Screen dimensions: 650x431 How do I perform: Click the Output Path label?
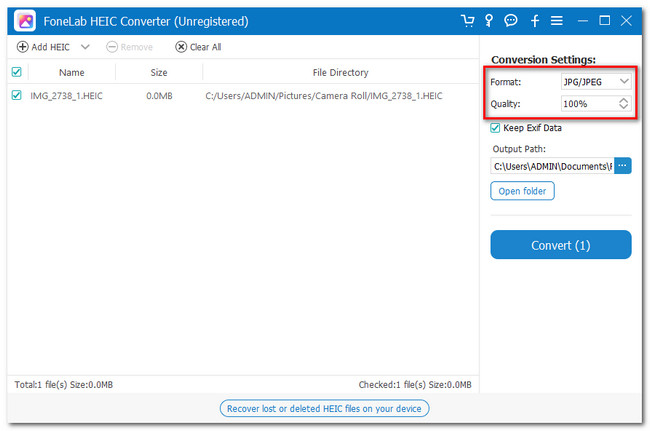coord(519,149)
